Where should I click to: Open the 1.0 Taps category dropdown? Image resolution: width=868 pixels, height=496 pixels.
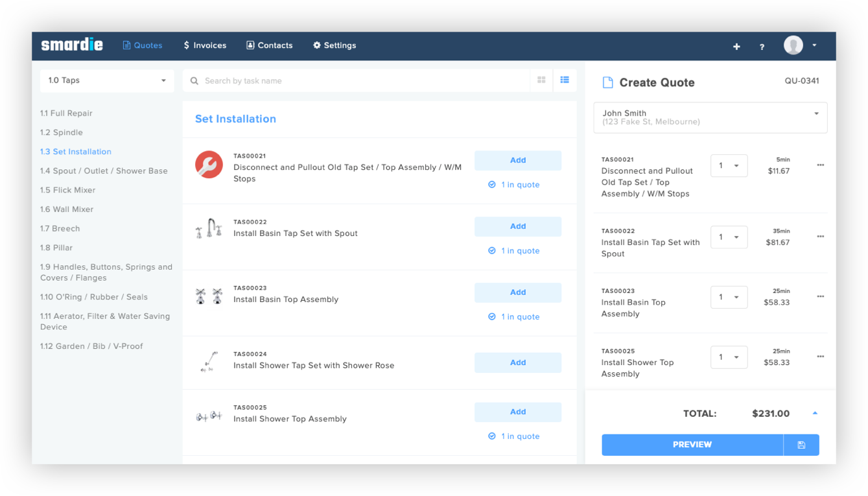(107, 80)
